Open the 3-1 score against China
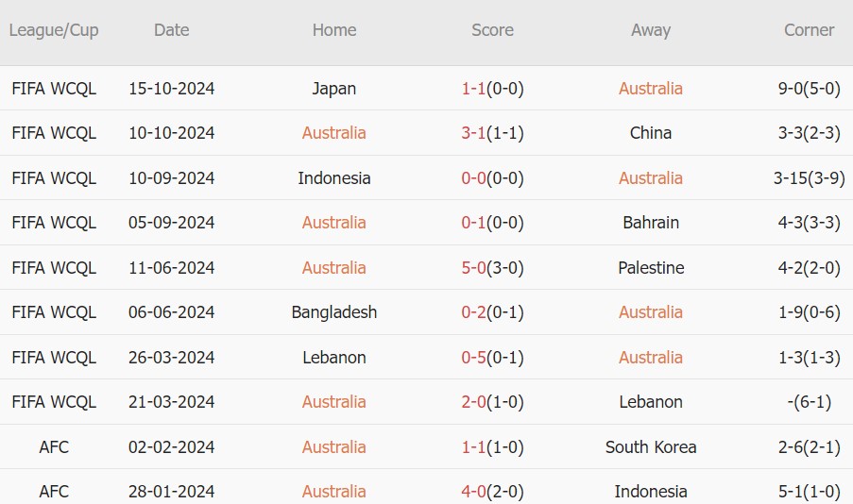853x504 pixels. [473, 133]
